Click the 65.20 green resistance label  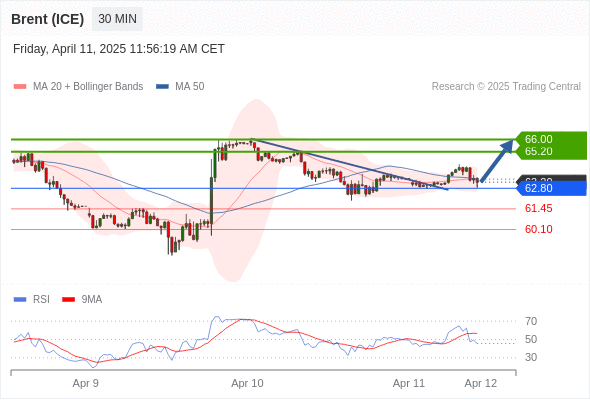(x=538, y=151)
